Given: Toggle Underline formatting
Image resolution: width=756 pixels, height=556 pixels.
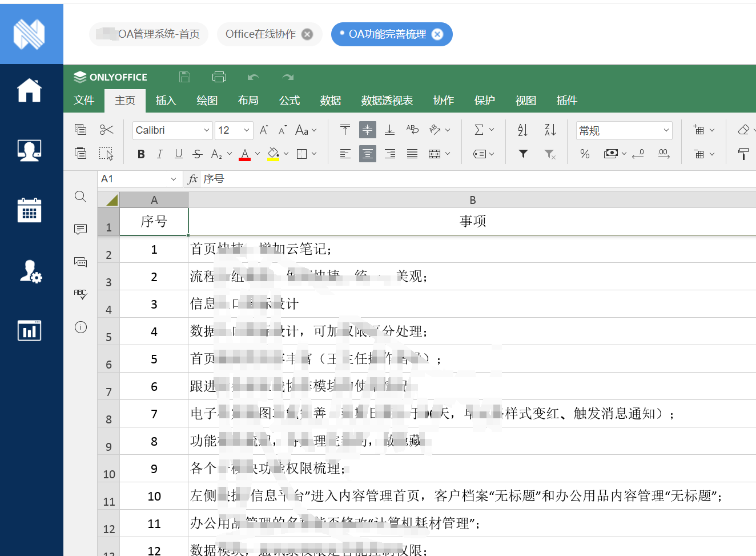Looking at the screenshot, I should pos(179,154).
